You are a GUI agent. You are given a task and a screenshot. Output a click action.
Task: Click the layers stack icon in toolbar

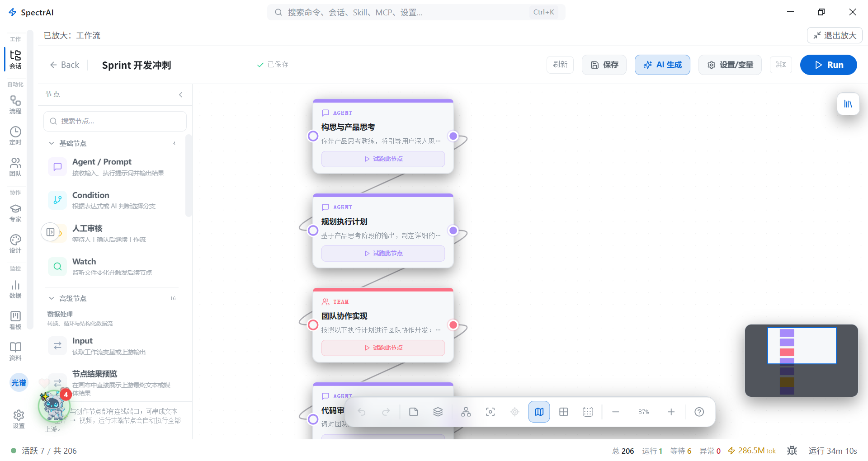pyautogui.click(x=438, y=412)
